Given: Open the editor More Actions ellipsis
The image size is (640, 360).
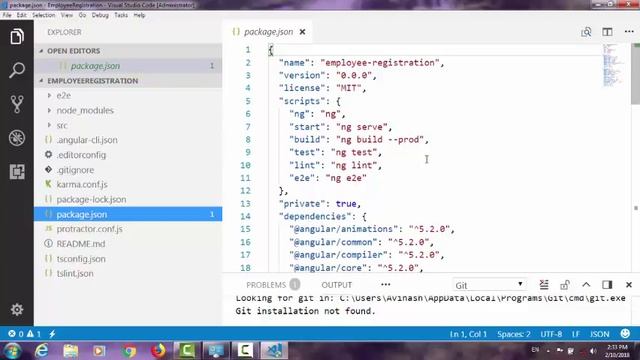Looking at the screenshot, I should coord(629,31).
